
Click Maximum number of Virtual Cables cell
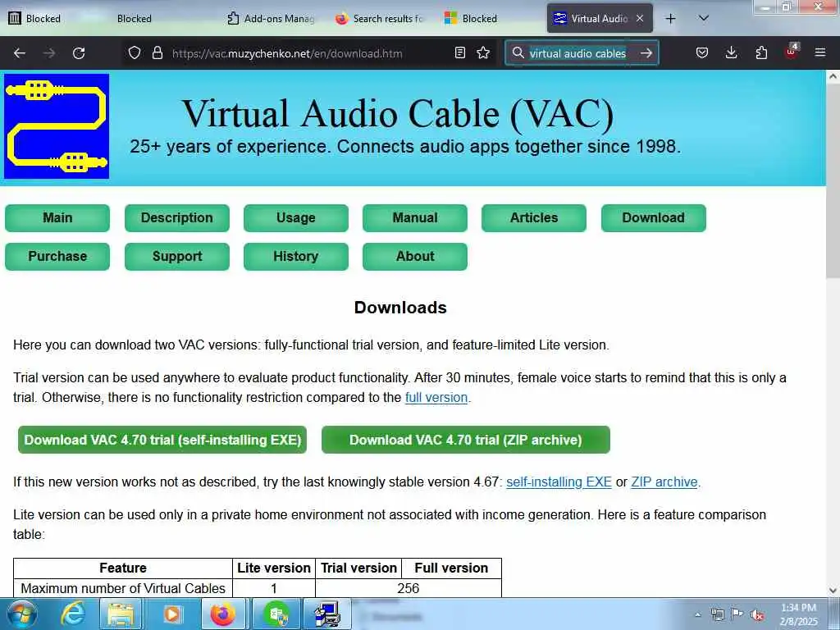123,588
